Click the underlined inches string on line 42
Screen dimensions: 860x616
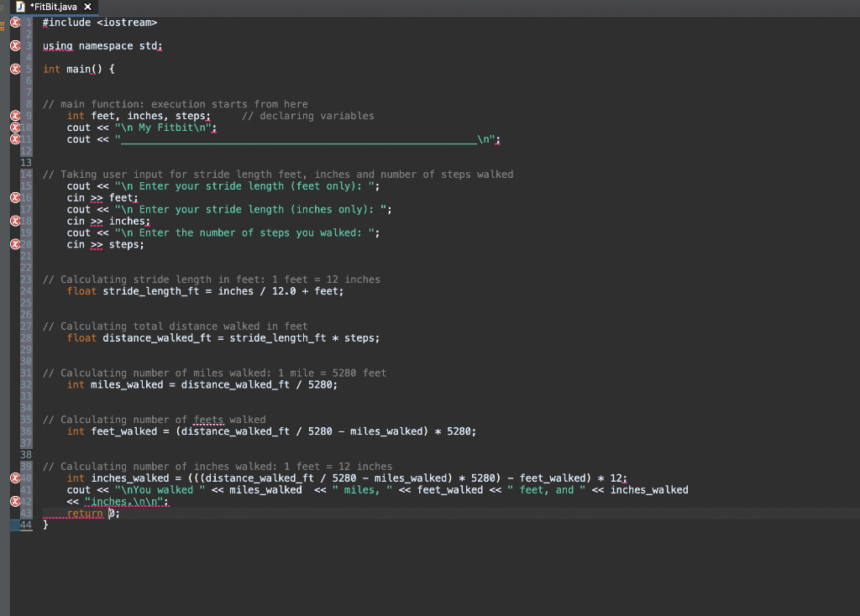click(107, 501)
